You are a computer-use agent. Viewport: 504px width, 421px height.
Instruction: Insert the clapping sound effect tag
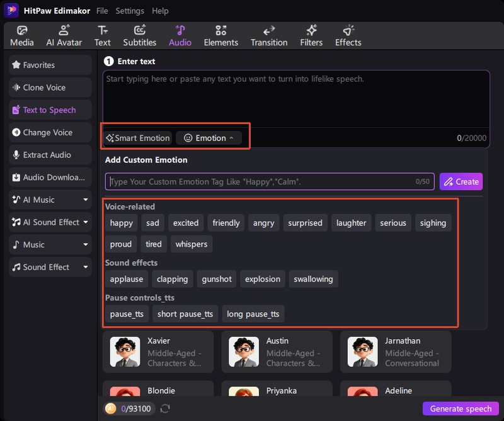pos(172,279)
